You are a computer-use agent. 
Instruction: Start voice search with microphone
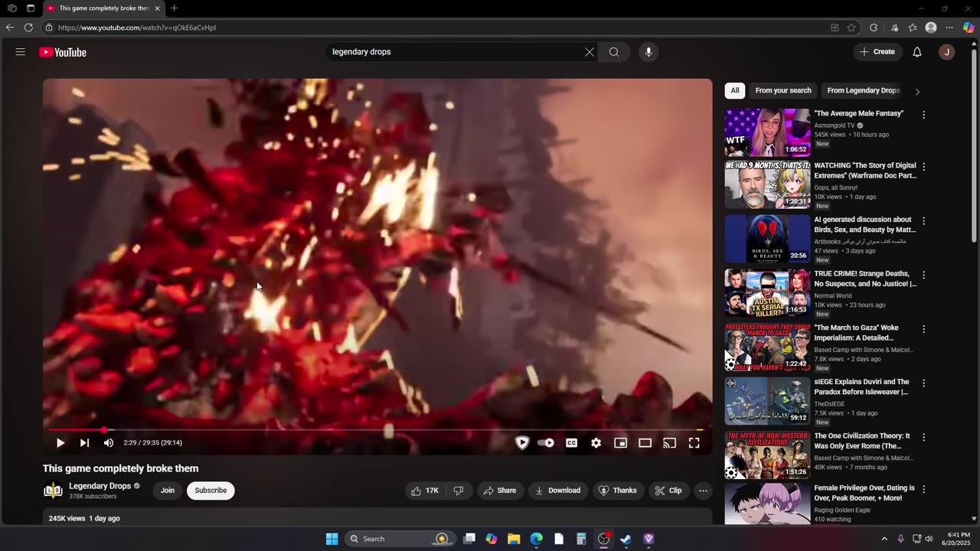648,52
